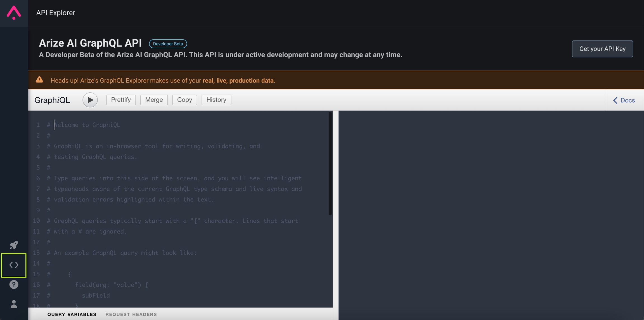The width and height of the screenshot is (644, 320).
Task: Click the query editor scrollbar
Action: pyautogui.click(x=330, y=164)
